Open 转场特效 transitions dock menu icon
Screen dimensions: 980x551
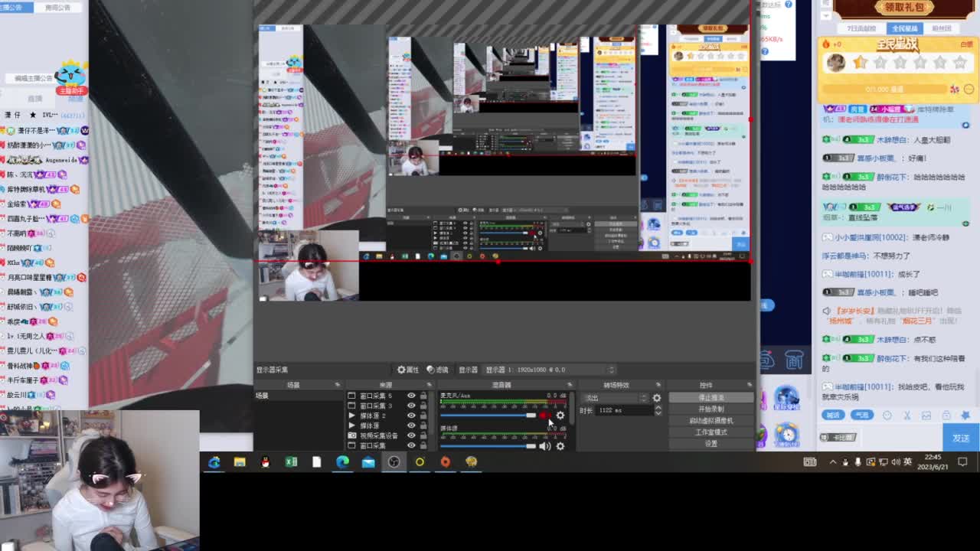[658, 385]
